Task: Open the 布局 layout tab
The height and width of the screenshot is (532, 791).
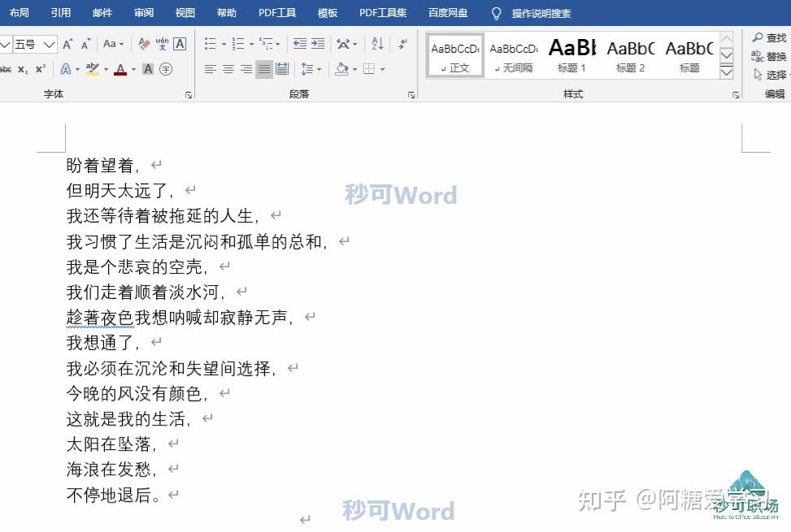Action: (20, 13)
